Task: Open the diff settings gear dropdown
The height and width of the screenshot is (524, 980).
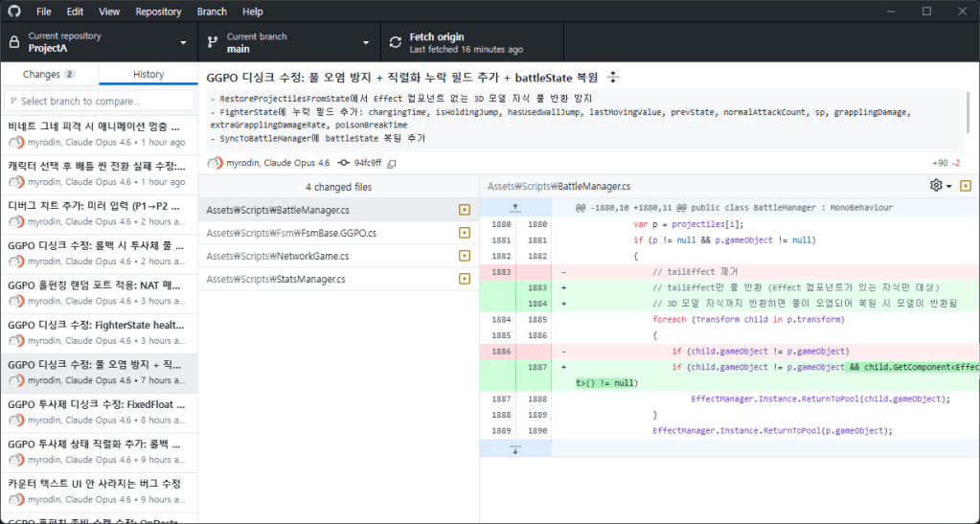Action: 940,186
